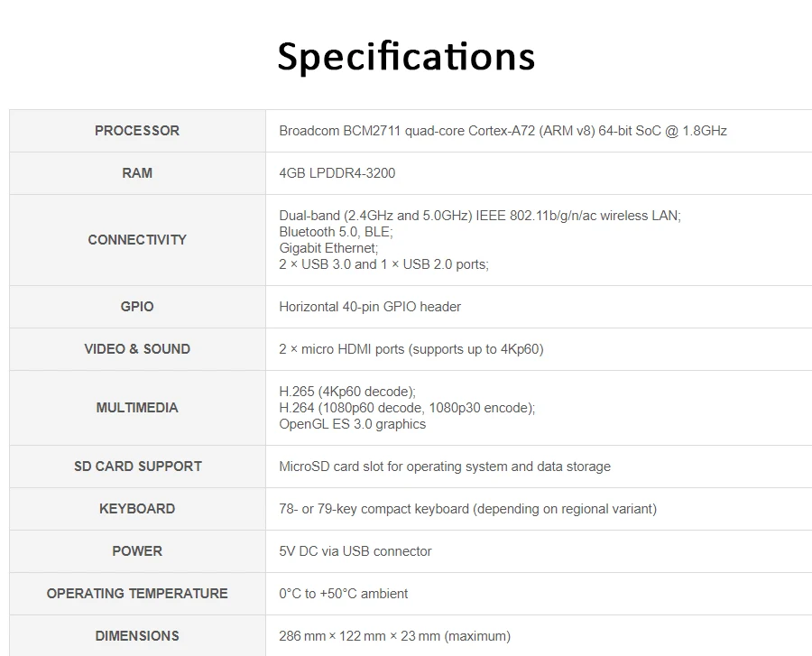This screenshot has height=656, width=812.
Task: Click the Specifications heading
Action: coord(406,57)
